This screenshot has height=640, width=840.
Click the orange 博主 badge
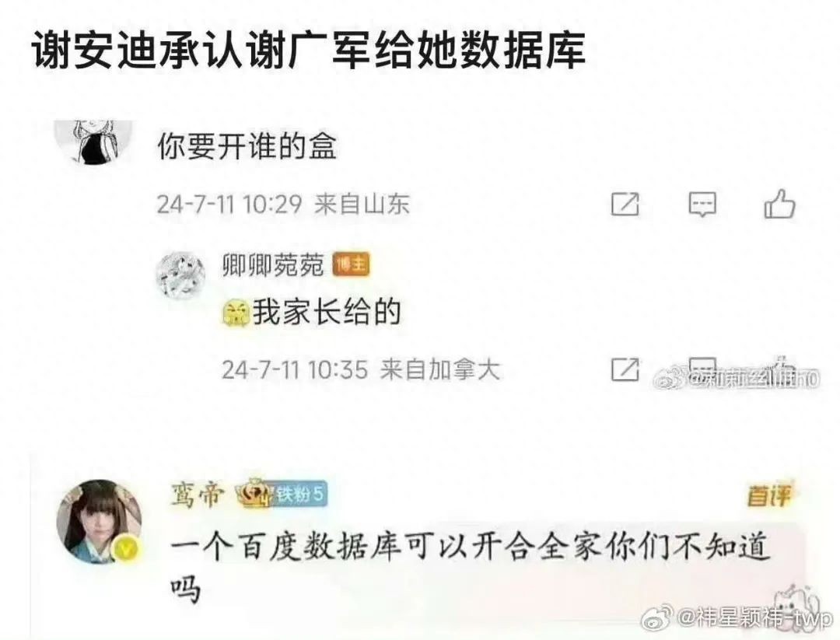[352, 264]
